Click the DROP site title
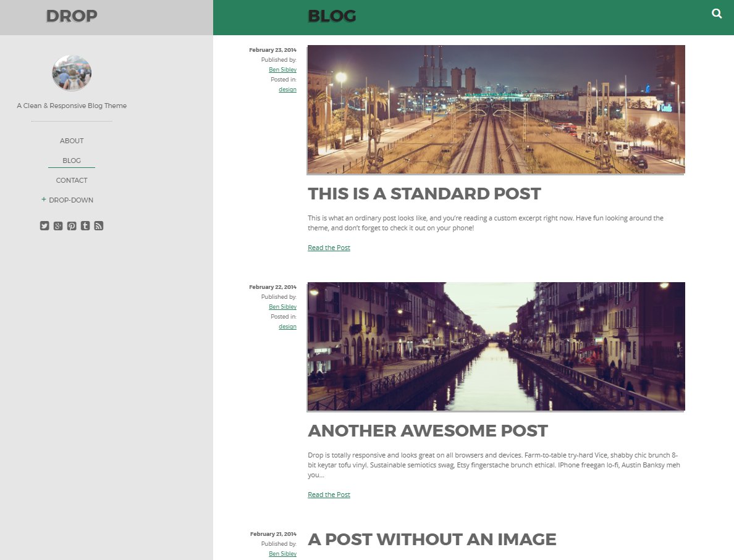This screenshot has height=560, width=734. (x=72, y=16)
